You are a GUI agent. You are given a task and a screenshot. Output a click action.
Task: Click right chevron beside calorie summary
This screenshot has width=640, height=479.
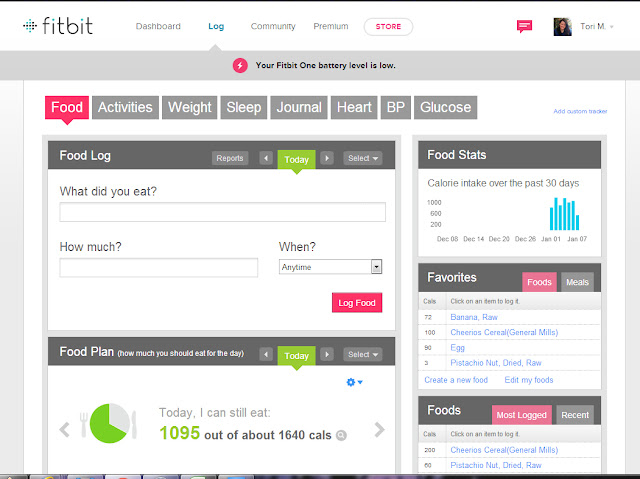click(x=380, y=429)
